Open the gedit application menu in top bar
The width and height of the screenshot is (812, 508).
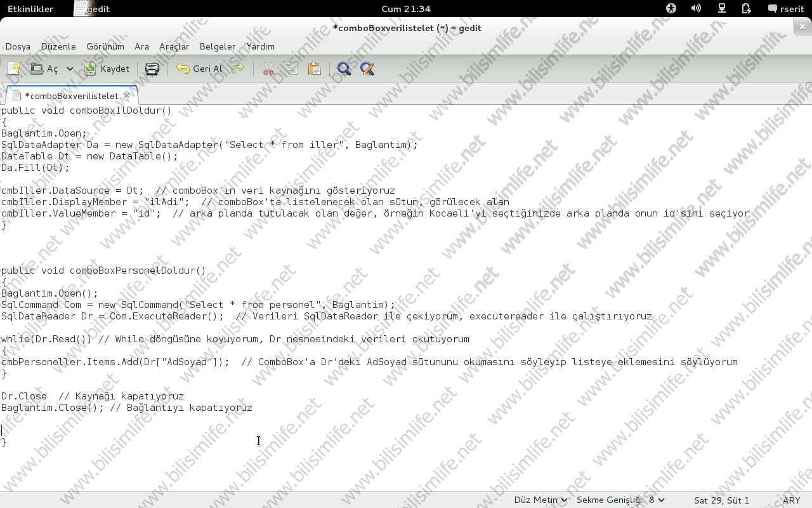tap(92, 8)
